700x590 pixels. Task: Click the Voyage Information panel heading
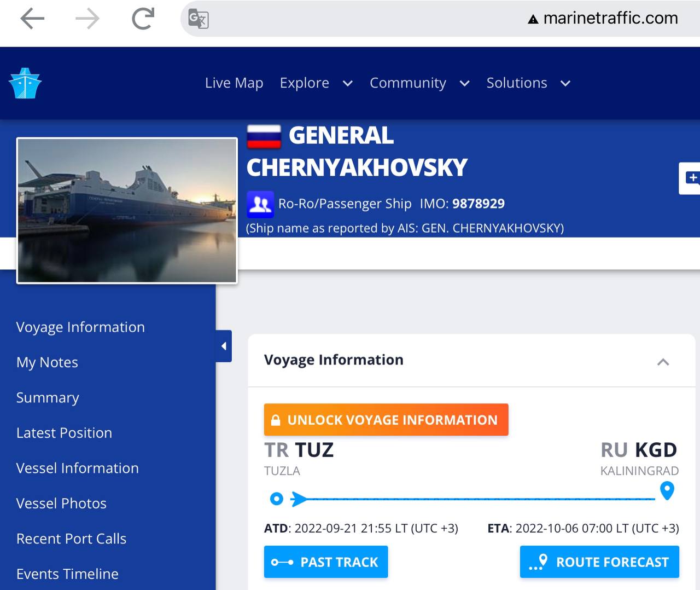coord(334,360)
